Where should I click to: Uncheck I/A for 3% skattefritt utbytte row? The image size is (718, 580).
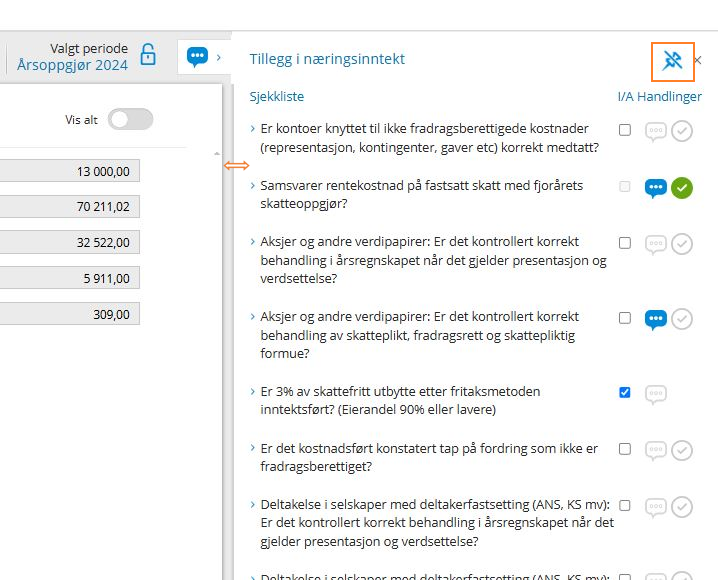(x=625, y=392)
